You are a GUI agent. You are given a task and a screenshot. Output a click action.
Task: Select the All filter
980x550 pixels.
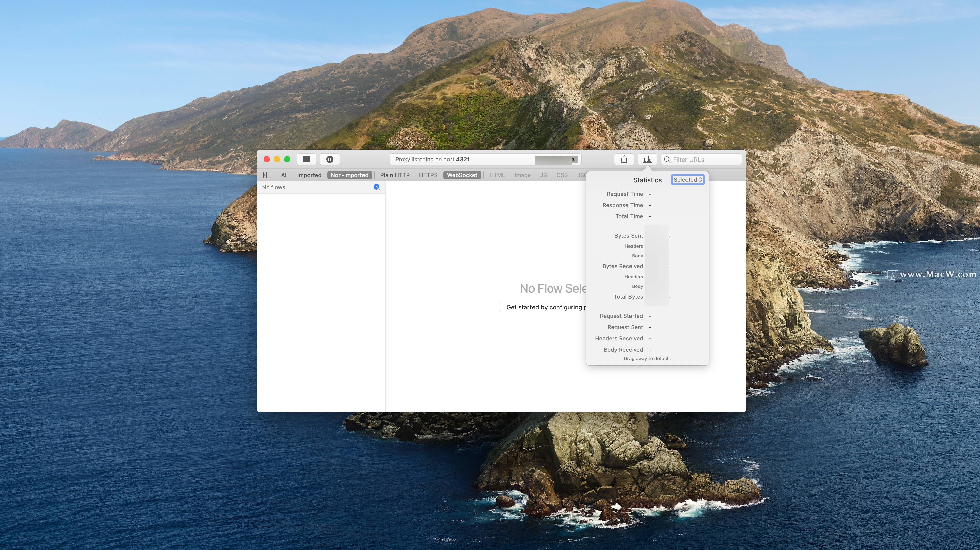[284, 175]
